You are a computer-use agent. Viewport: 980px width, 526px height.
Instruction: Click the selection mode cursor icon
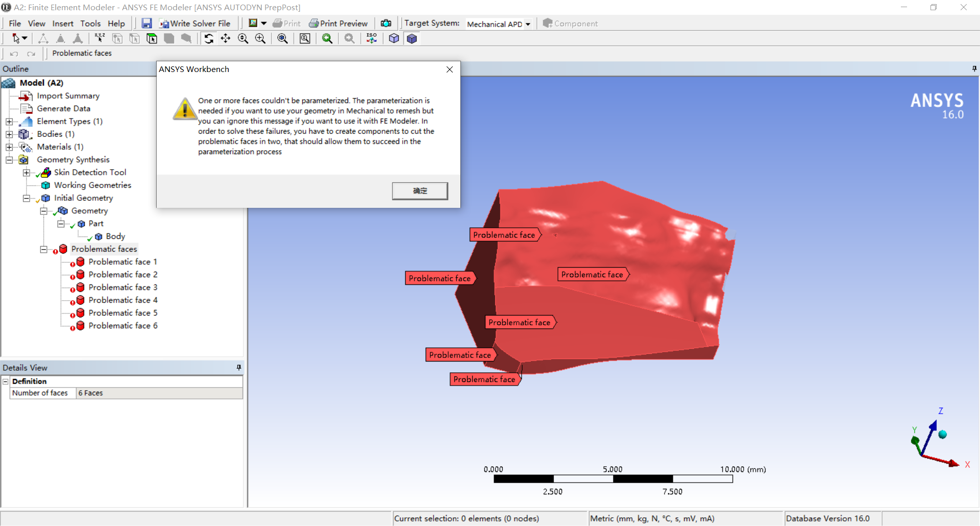pos(16,39)
